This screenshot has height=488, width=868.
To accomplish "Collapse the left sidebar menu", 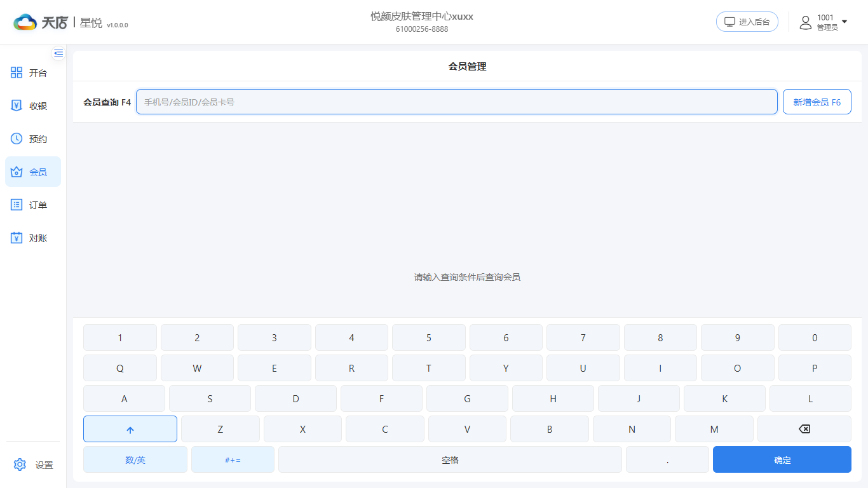I will [58, 53].
